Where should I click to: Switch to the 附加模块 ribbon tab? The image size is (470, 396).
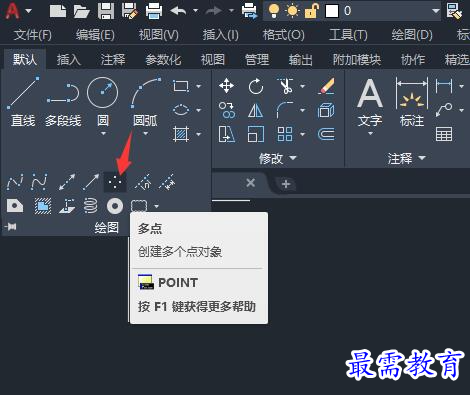click(357, 60)
